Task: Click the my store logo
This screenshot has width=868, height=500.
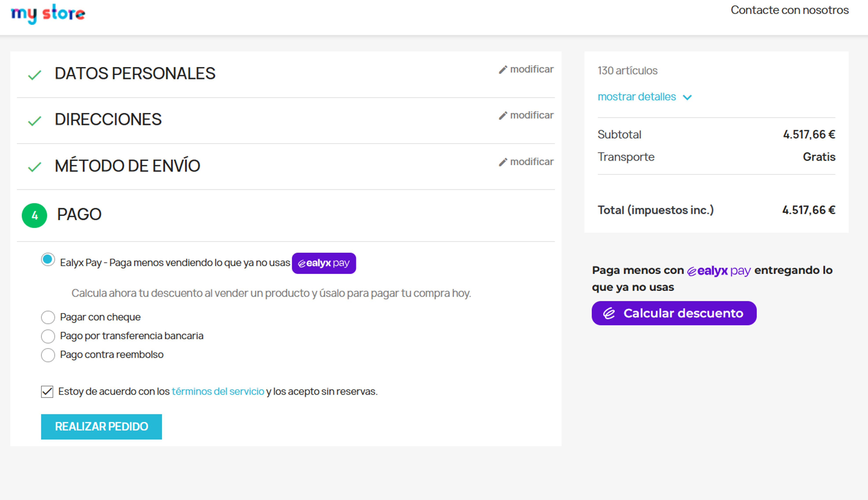Action: (x=48, y=14)
